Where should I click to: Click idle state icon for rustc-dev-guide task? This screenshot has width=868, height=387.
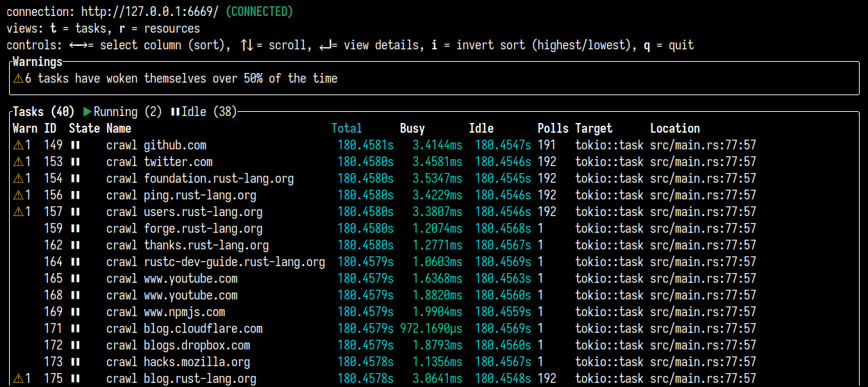[x=75, y=262]
